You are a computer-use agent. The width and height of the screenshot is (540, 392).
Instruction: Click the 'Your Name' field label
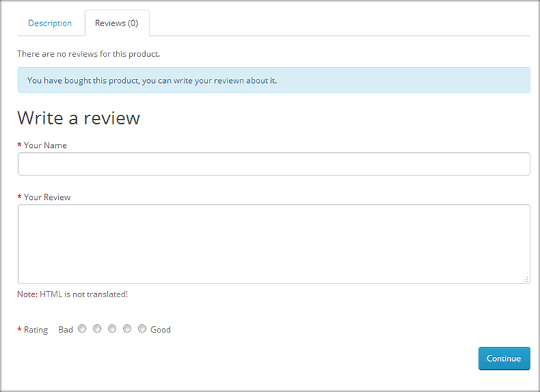[45, 145]
